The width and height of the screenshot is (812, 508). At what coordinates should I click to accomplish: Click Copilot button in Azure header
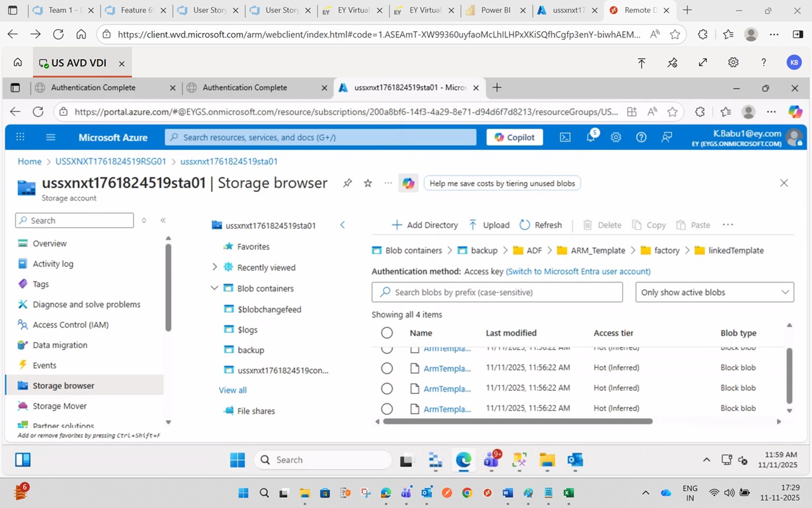pos(514,137)
